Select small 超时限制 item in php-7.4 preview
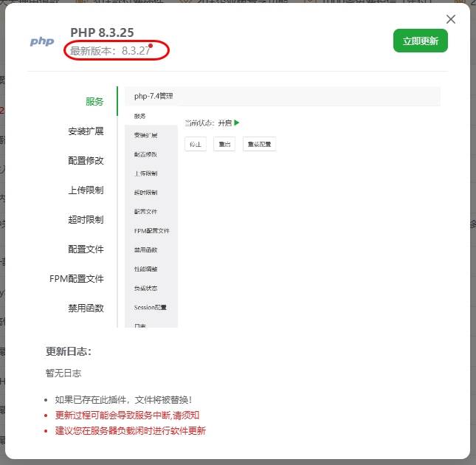 point(145,193)
